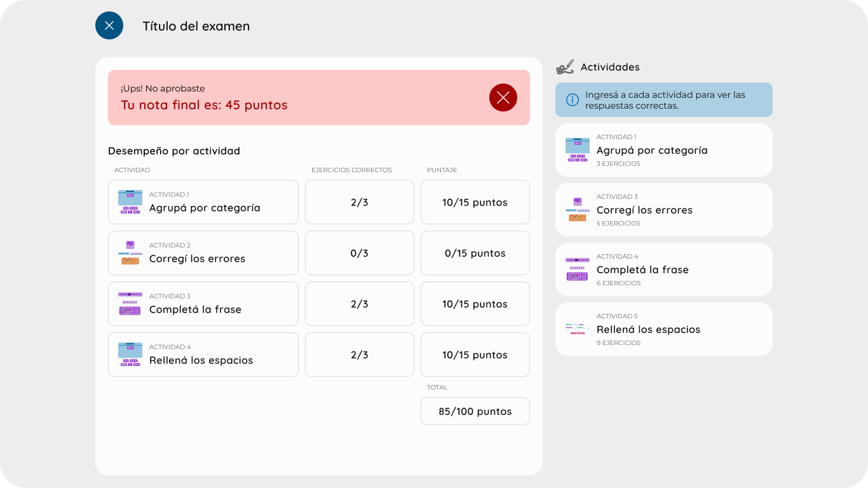Open the sidebar card with 9 ejercicios
The image size is (868, 488).
pyautogui.click(x=664, y=329)
